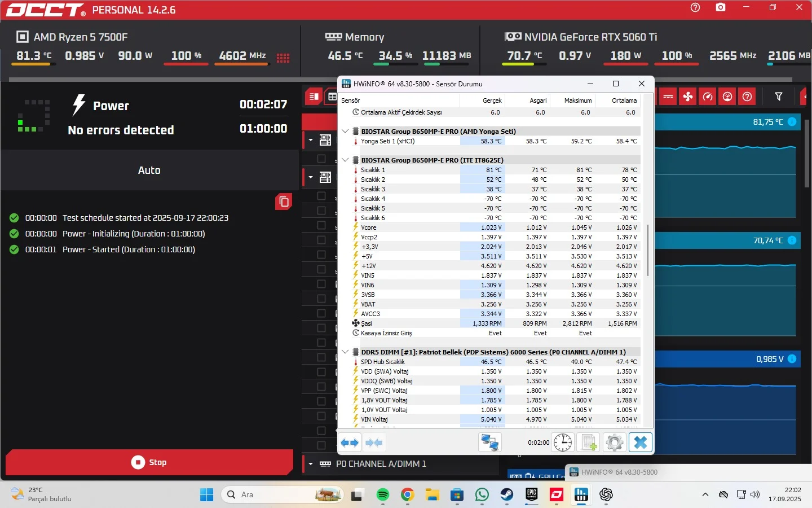Open Epic Games Launcher from the taskbar
The image size is (812, 508).
coord(532,495)
